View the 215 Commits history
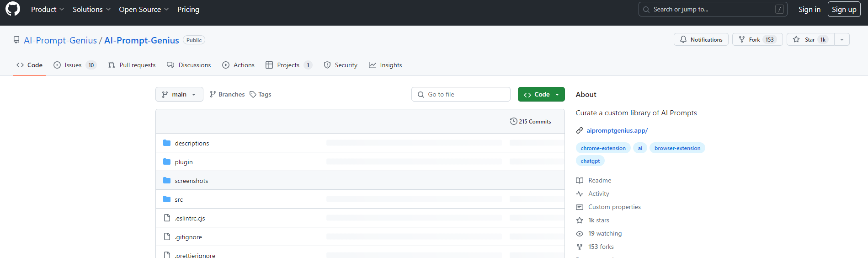 [x=531, y=121]
